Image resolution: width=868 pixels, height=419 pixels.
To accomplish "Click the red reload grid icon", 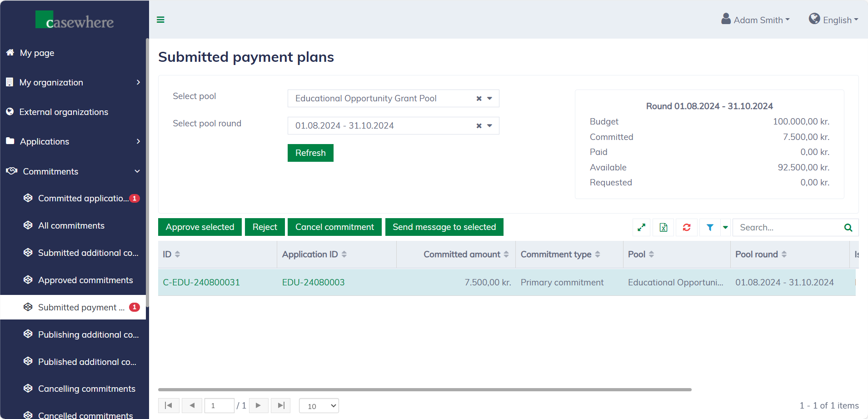I will click(686, 227).
